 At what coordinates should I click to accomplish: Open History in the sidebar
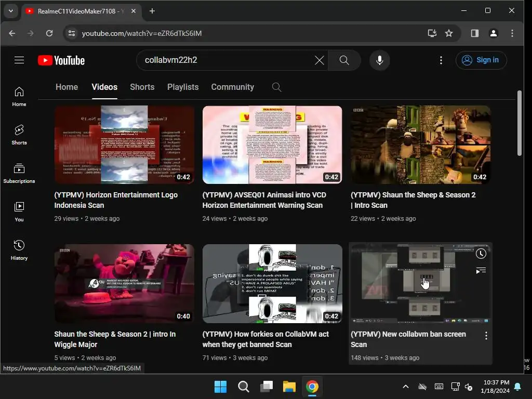19,250
